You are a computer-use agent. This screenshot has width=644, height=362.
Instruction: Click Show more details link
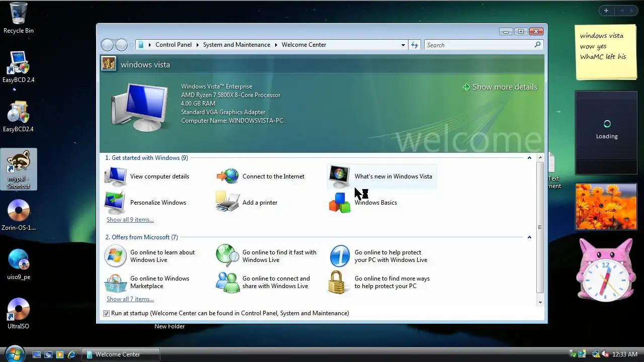[x=500, y=87]
